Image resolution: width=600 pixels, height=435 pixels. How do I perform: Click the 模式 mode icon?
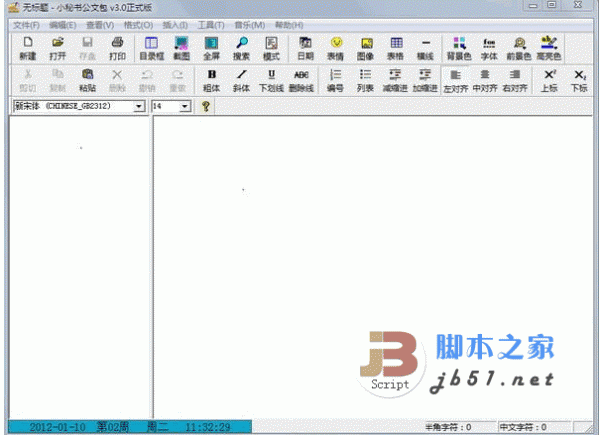coord(271,48)
